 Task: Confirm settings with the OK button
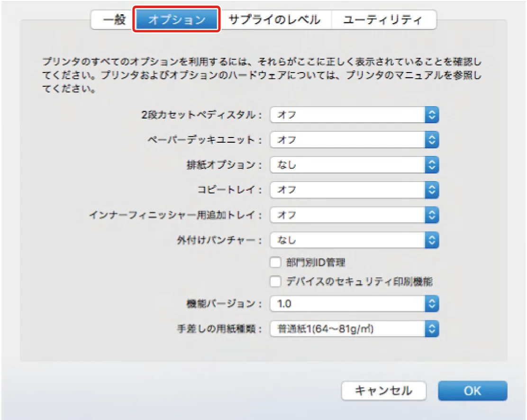pyautogui.click(x=472, y=391)
